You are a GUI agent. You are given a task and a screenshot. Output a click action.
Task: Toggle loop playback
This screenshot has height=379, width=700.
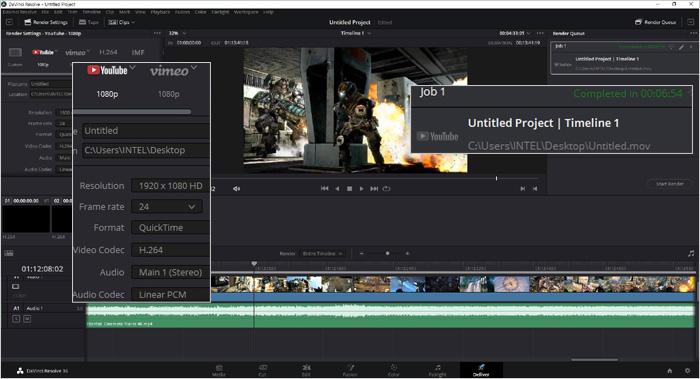(387, 189)
